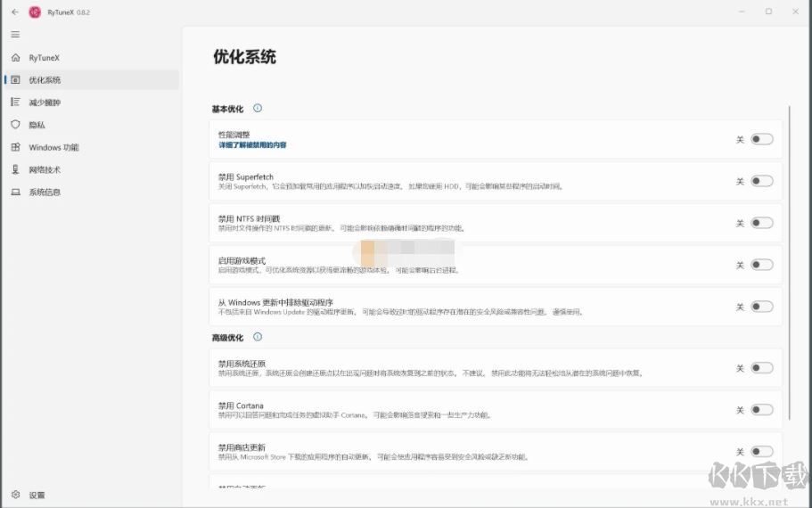Click info icon next to 高级优化

[258, 337]
